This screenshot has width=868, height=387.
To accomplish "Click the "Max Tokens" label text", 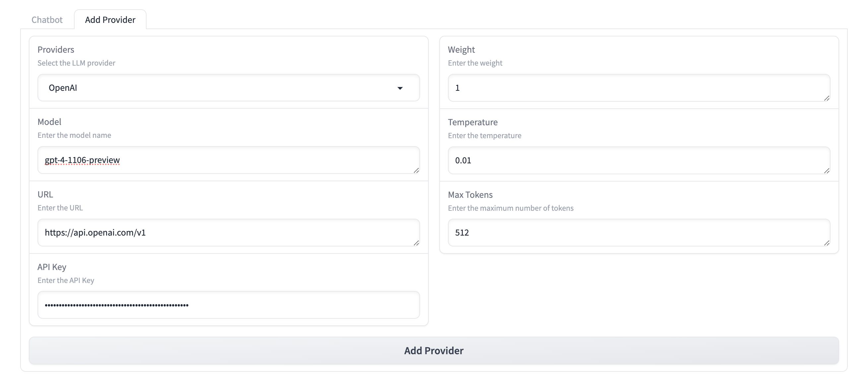I will [x=470, y=195].
